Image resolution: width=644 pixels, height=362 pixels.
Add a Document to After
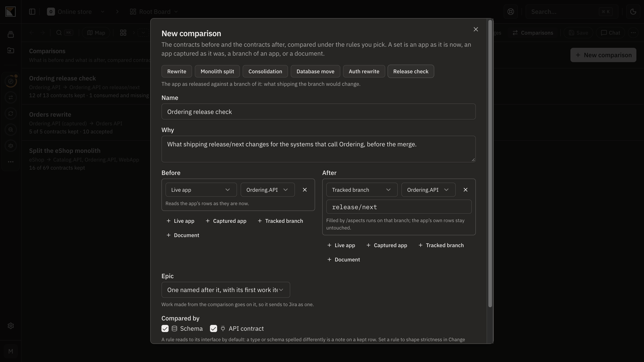click(x=343, y=260)
